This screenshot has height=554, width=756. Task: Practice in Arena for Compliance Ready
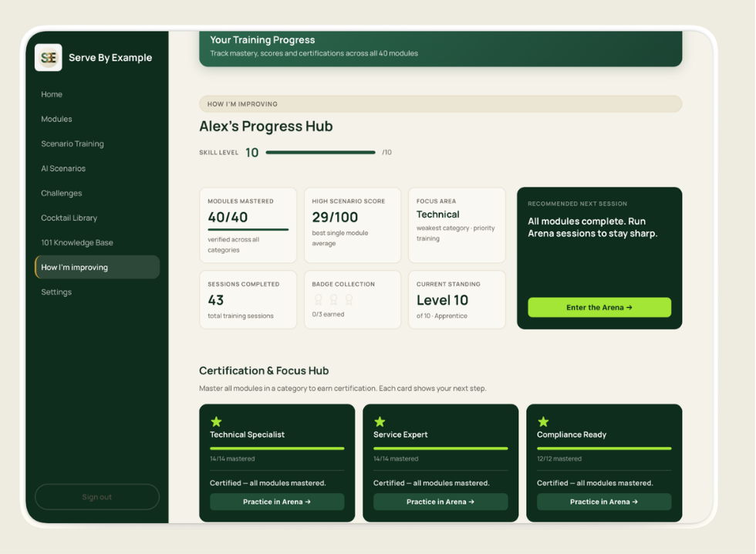tap(604, 502)
